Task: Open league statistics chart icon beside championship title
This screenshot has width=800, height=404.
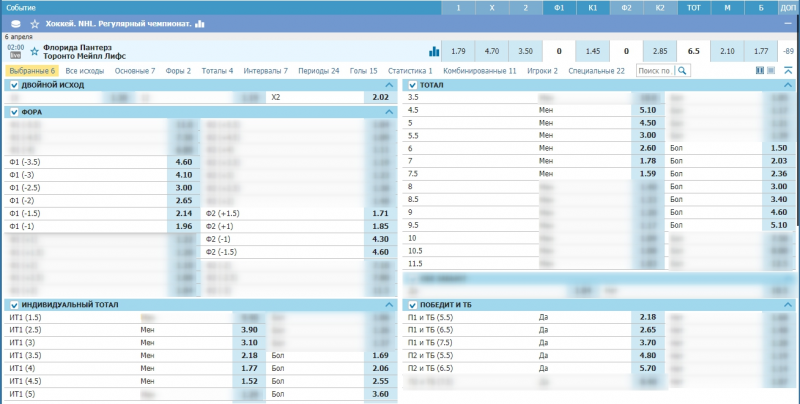Action: pos(200,23)
